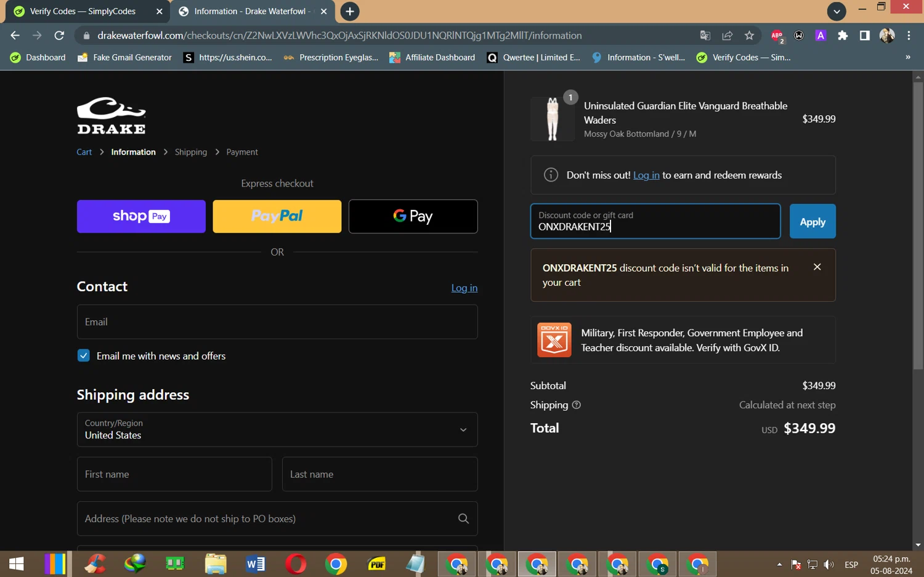
Task: Open the tab search dropdown arrow
Action: click(837, 11)
